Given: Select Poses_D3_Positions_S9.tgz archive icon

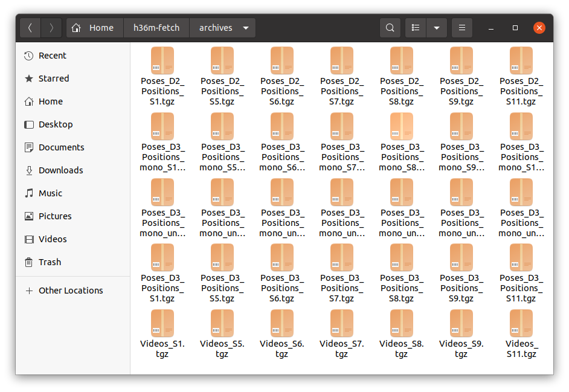Looking at the screenshot, I should point(461,257).
